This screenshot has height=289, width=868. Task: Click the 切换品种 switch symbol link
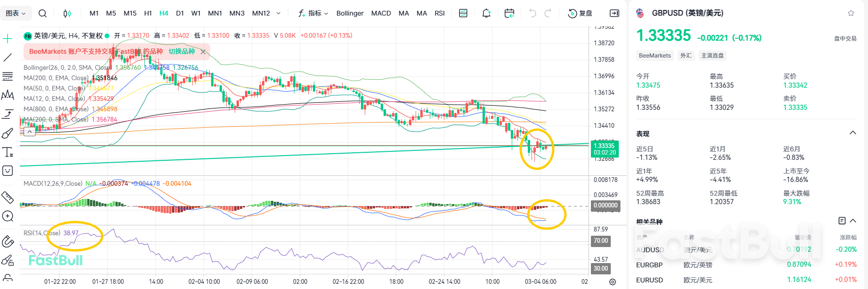tap(181, 51)
